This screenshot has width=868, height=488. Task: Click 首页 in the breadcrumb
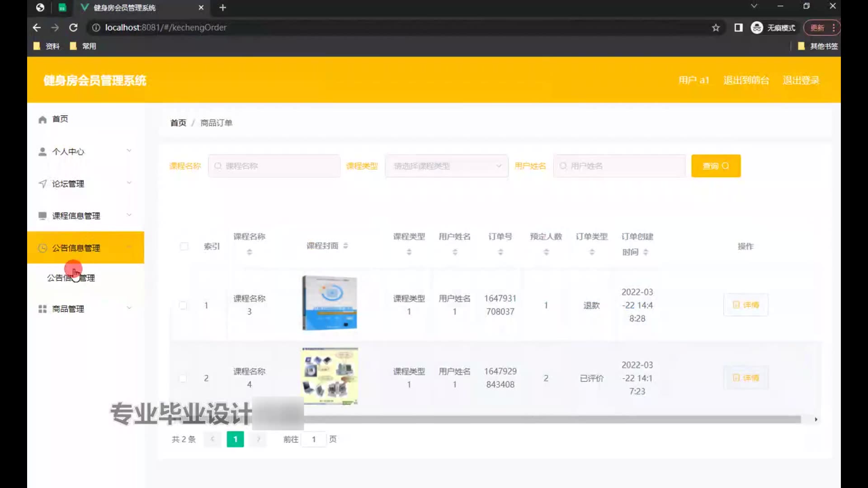[x=178, y=123]
